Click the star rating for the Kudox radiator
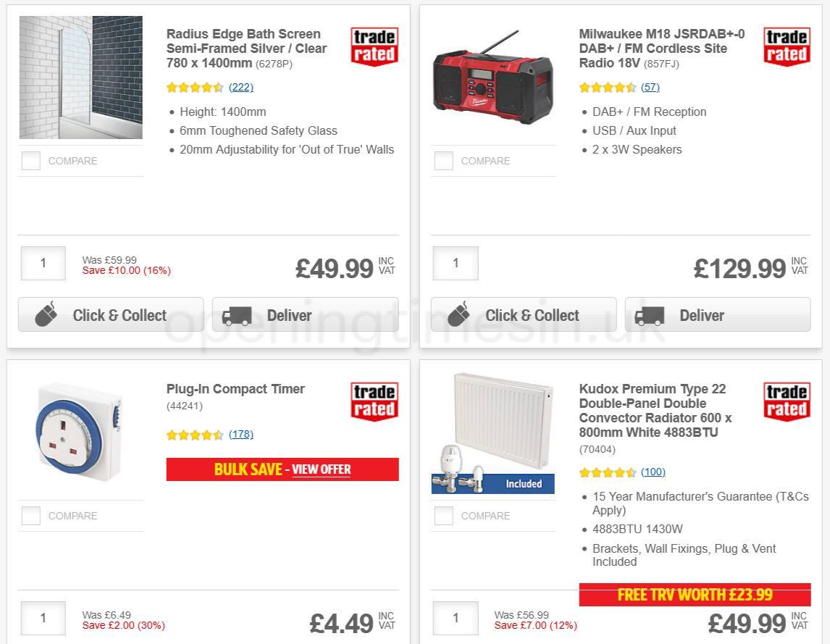Viewport: 830px width, 644px height. [607, 472]
